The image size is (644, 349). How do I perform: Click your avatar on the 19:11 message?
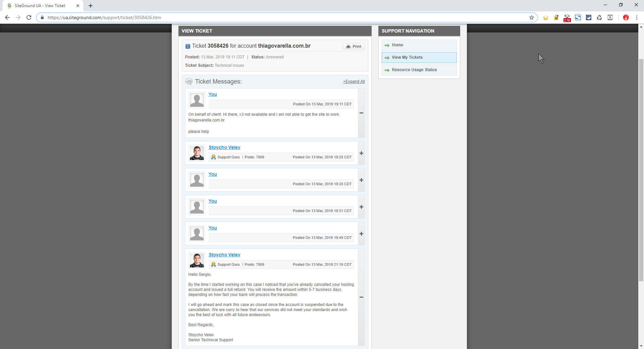197,100
